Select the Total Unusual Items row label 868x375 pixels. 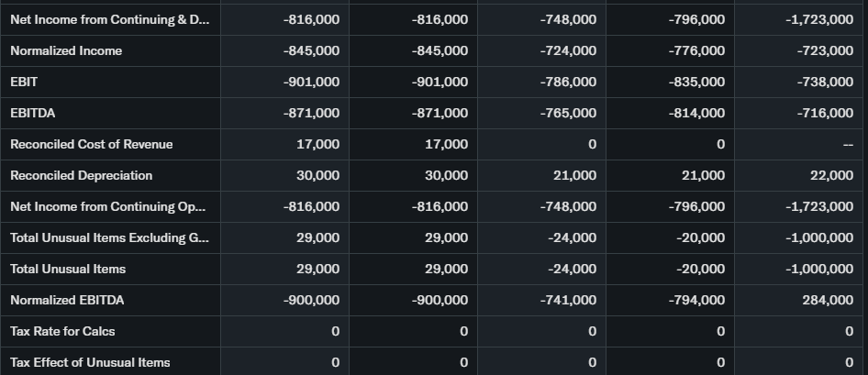[x=68, y=270]
